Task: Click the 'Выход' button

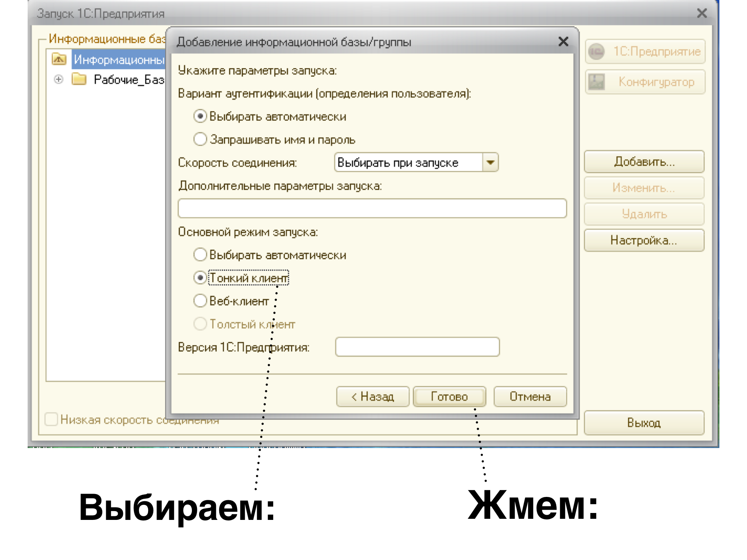Action: pos(644,423)
